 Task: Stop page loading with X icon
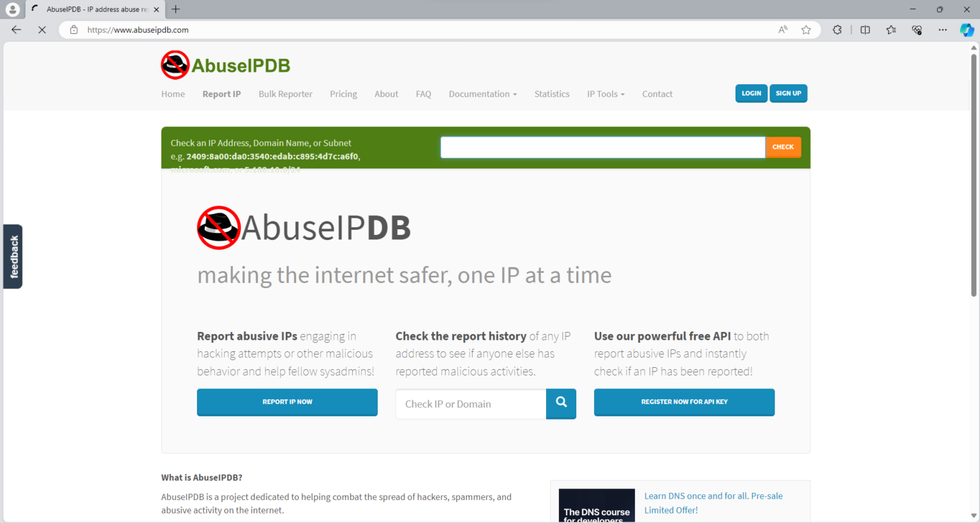click(x=42, y=30)
